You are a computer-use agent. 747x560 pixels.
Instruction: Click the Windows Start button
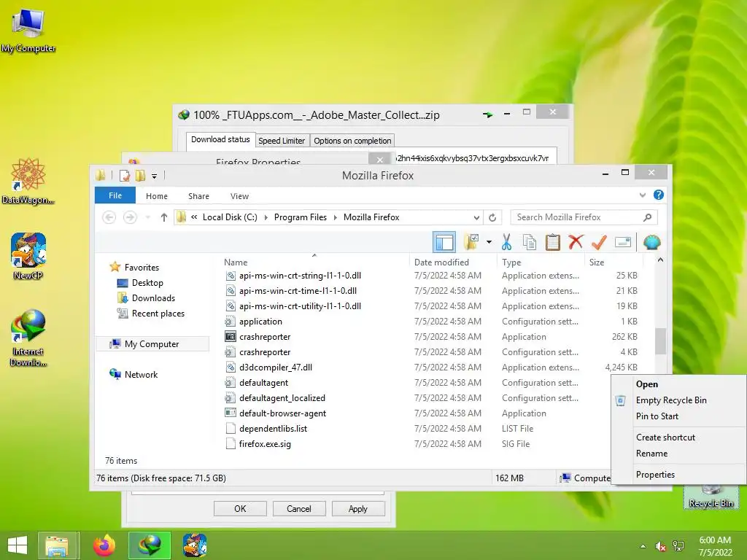pos(18,545)
